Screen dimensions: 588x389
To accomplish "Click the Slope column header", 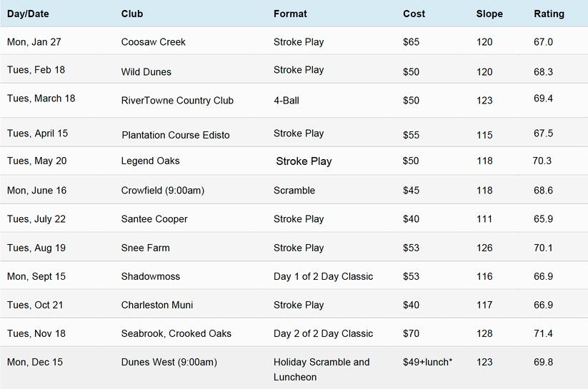I will tap(489, 14).
